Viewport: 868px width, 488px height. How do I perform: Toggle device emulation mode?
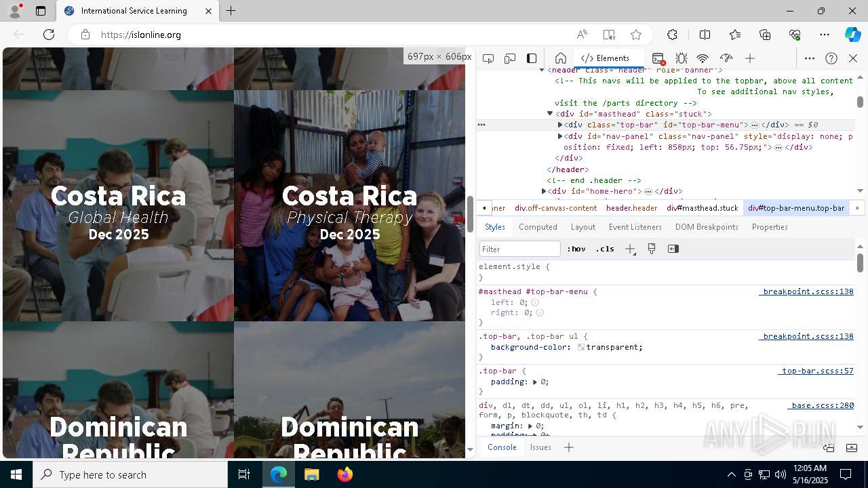(510, 58)
